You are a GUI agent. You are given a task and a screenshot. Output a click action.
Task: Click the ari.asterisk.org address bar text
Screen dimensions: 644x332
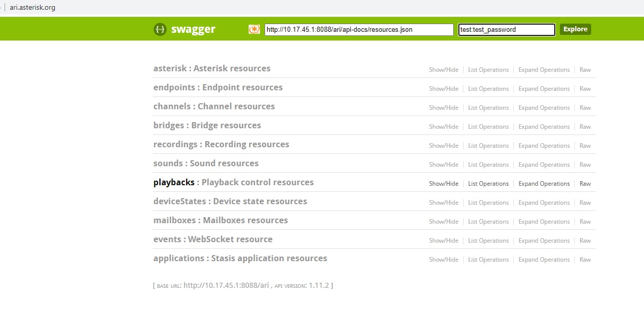[32, 7]
